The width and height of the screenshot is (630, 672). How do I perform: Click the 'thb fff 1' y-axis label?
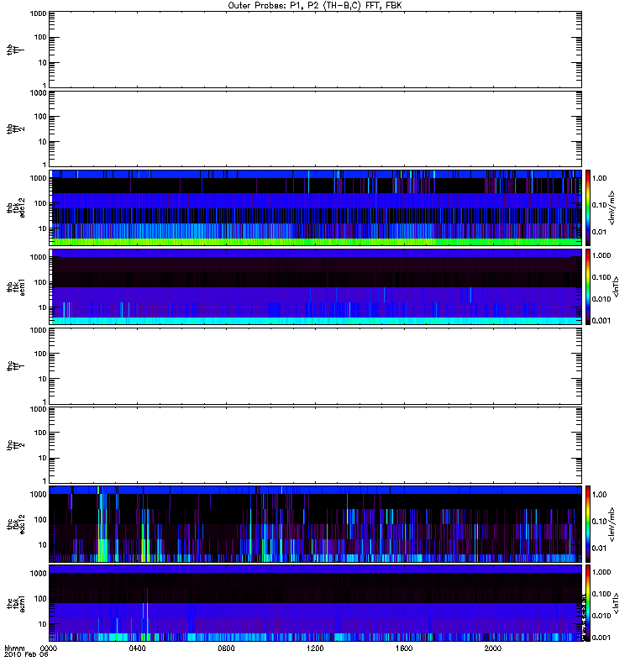[x=15, y=50]
